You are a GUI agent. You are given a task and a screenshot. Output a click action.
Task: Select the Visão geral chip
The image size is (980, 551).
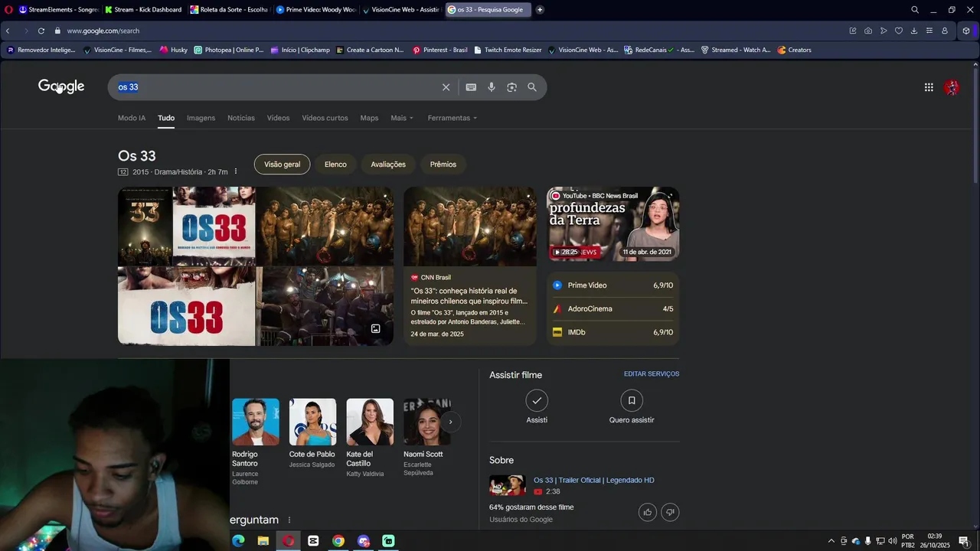[x=282, y=165]
